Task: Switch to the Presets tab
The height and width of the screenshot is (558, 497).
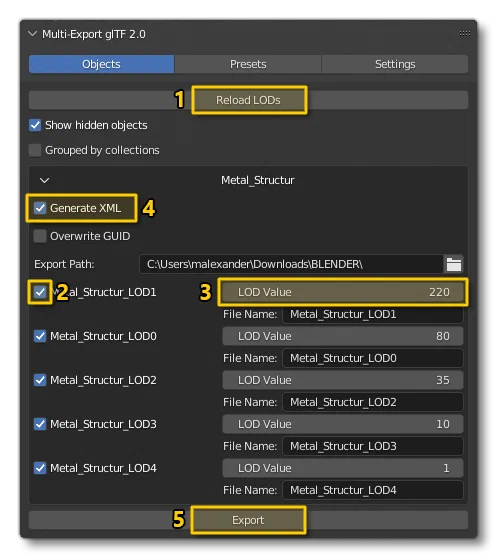Action: coord(248,64)
